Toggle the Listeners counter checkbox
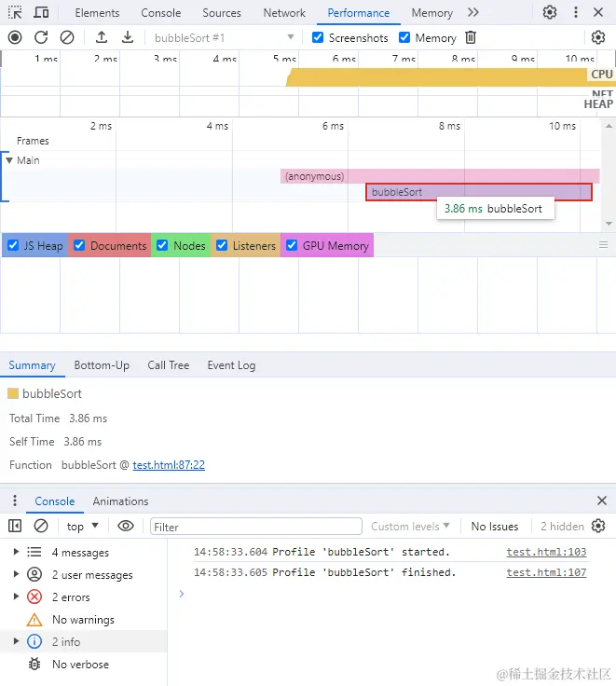Screen dimensions: 616x686 click(x=222, y=245)
